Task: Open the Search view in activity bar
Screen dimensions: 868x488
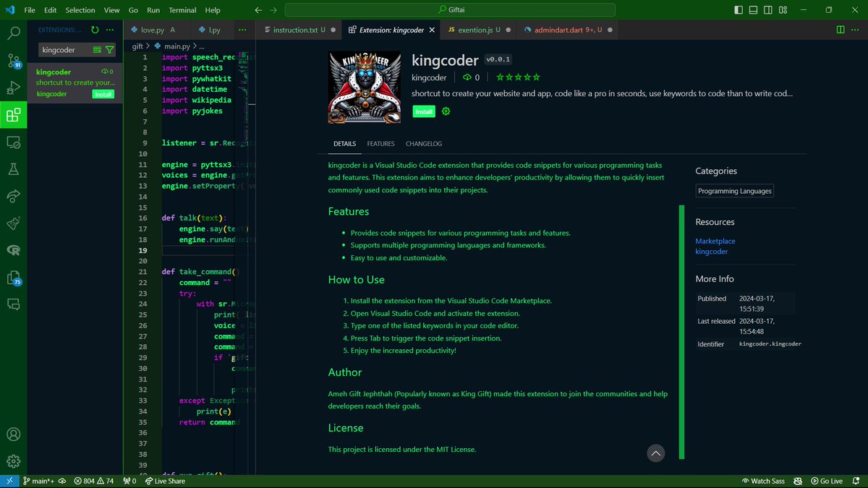Action: pyautogui.click(x=13, y=33)
